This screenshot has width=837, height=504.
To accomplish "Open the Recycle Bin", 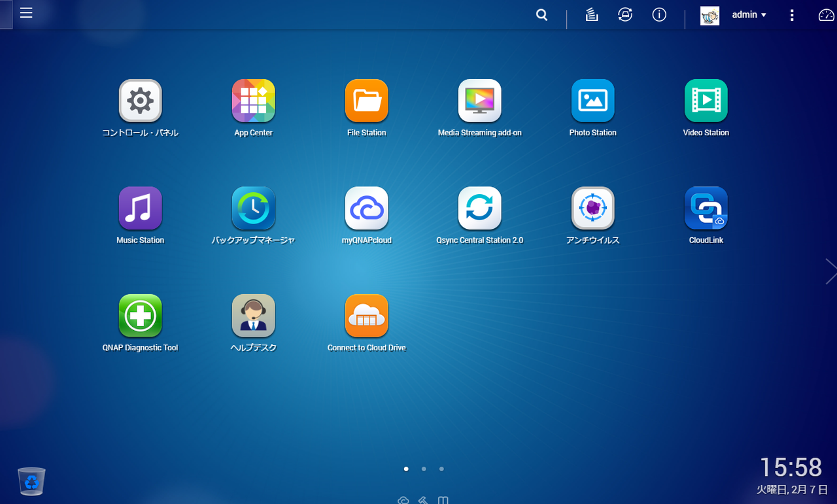I will coord(31,481).
